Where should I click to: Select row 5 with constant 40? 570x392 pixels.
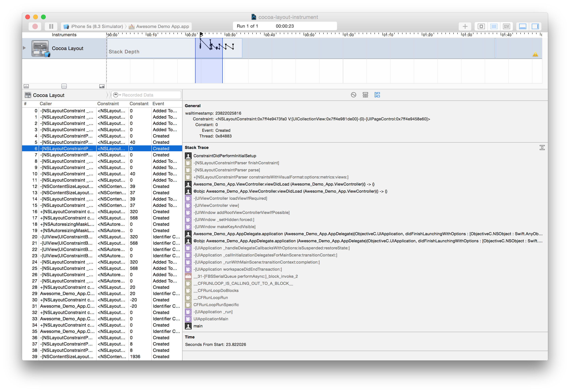point(102,142)
